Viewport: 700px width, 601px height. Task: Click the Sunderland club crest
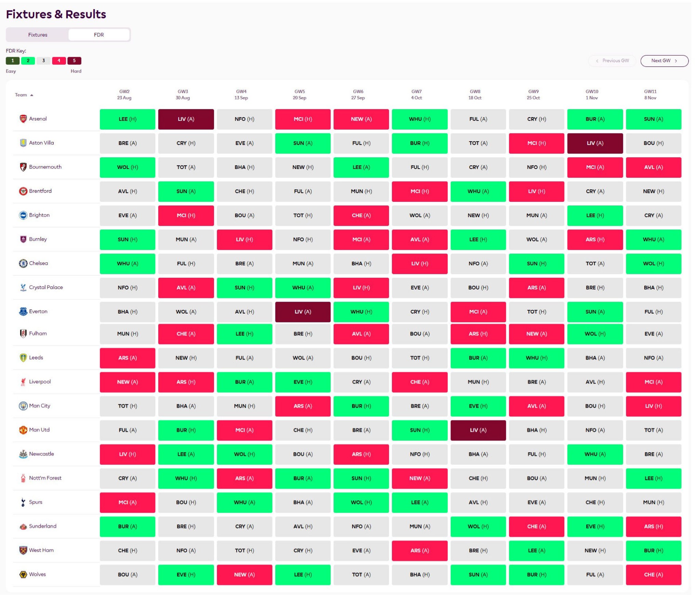click(x=23, y=526)
